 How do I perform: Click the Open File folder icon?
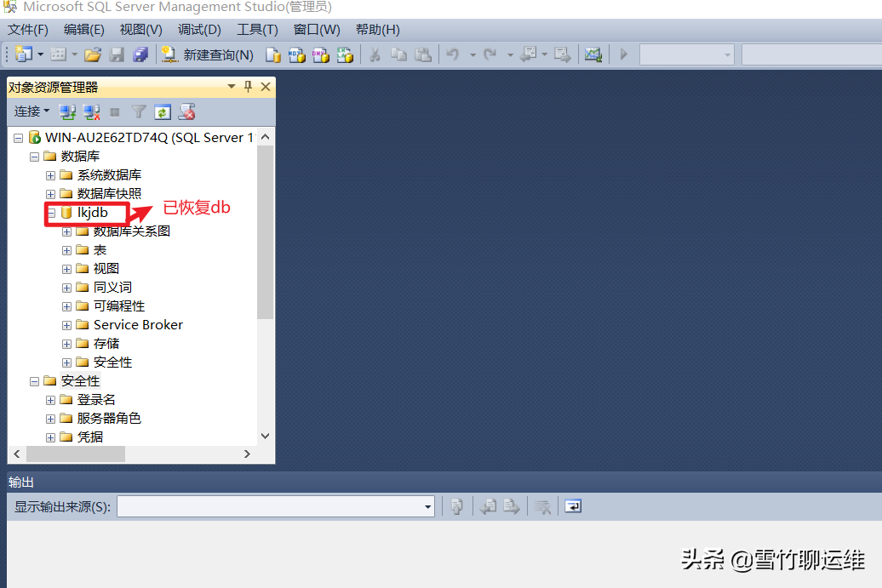click(93, 54)
